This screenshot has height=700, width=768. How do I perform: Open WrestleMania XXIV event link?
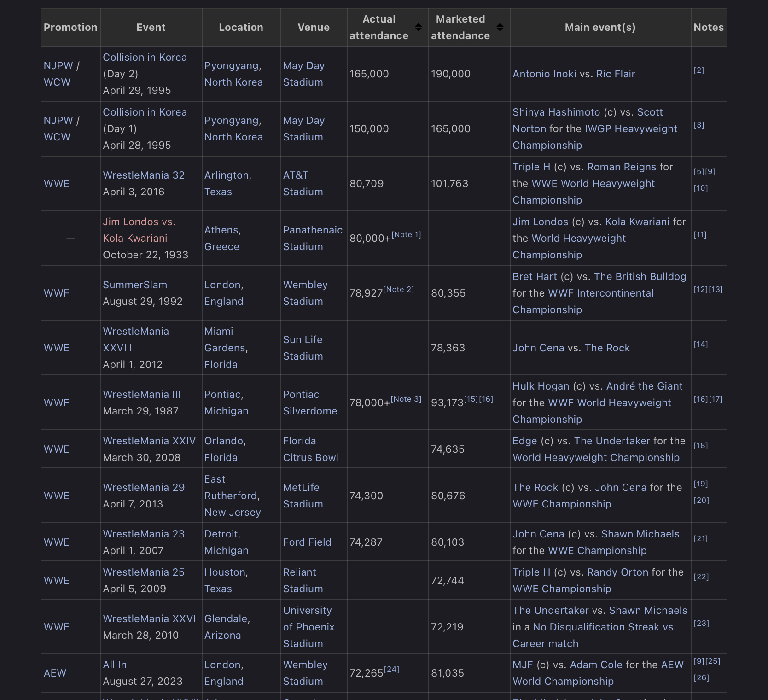149,441
